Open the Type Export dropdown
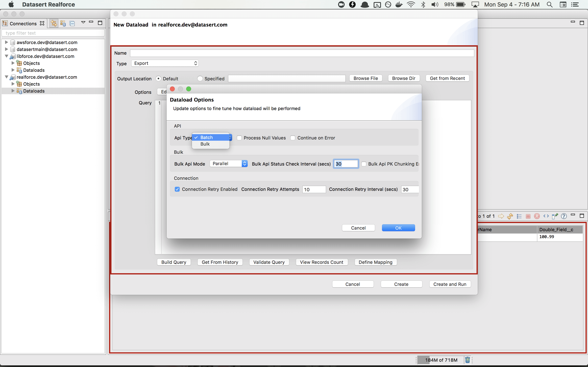 pyautogui.click(x=165, y=63)
